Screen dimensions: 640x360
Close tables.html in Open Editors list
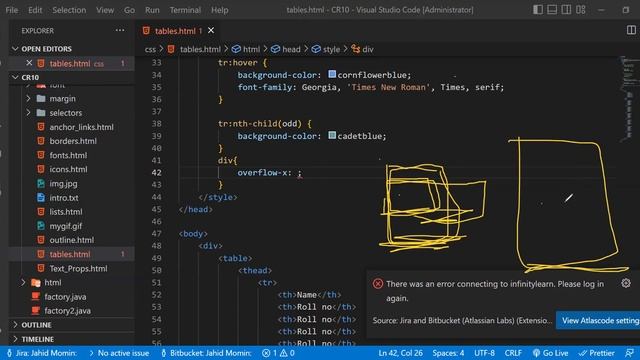tap(29, 63)
